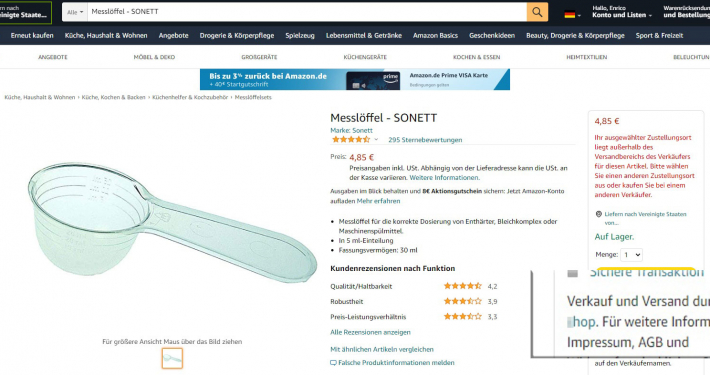This screenshot has height=375, width=710.
Task: Click the 'Marke: Sonett' brand link
Action: pos(351,130)
